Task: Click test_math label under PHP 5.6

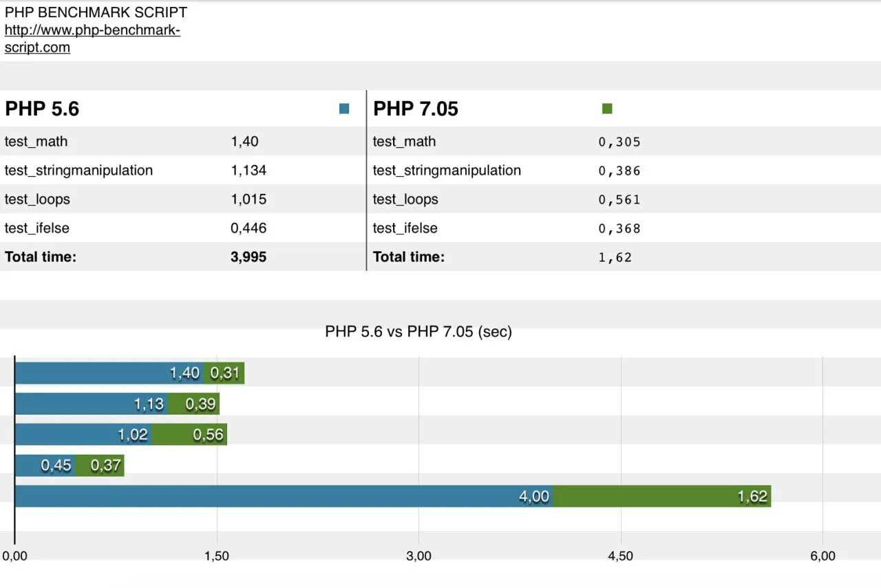Action: tap(36, 142)
